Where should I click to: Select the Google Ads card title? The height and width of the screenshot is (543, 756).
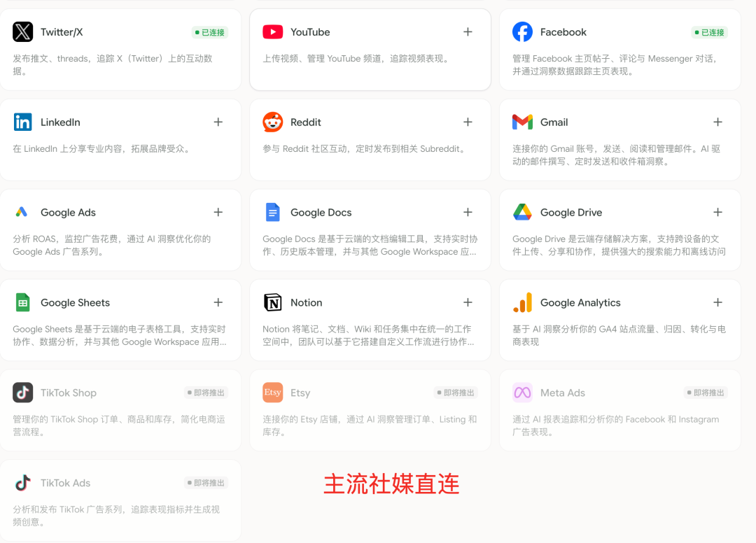click(68, 213)
